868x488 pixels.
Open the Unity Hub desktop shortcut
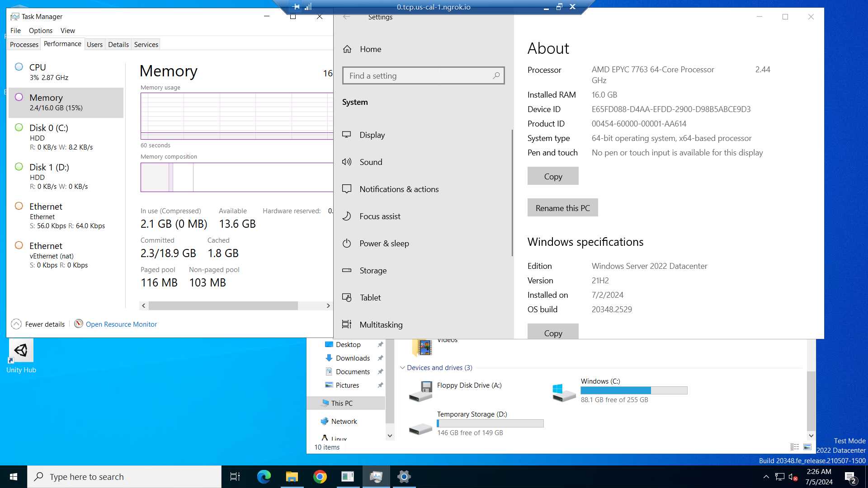point(21,356)
